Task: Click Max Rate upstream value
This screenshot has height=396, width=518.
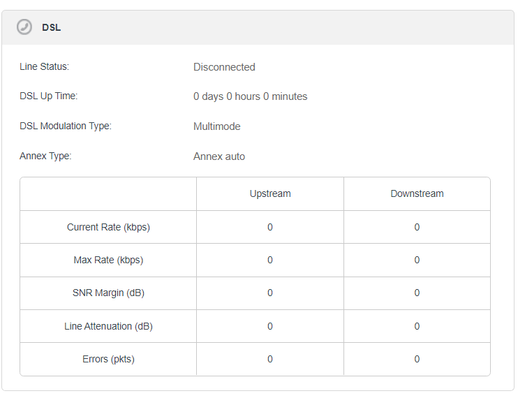Action: 270,260
